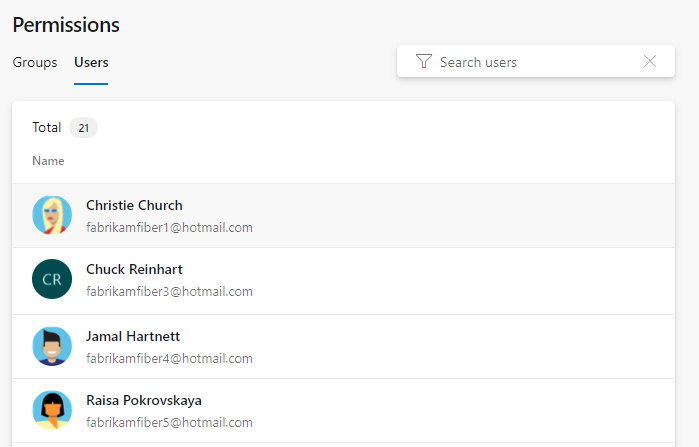Click email fabrikamfiber3@hotmail.com
Screen dimensions: 699x447
(x=169, y=291)
